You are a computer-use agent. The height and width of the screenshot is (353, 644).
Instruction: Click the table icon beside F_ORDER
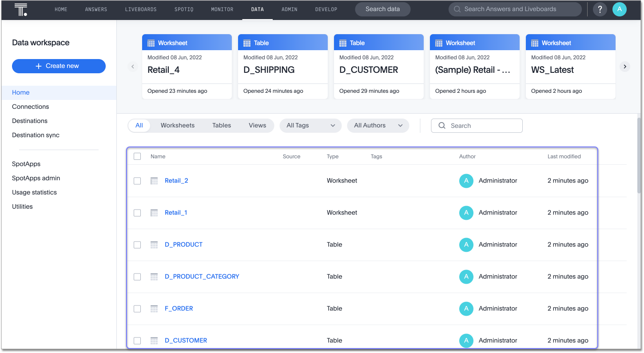154,309
